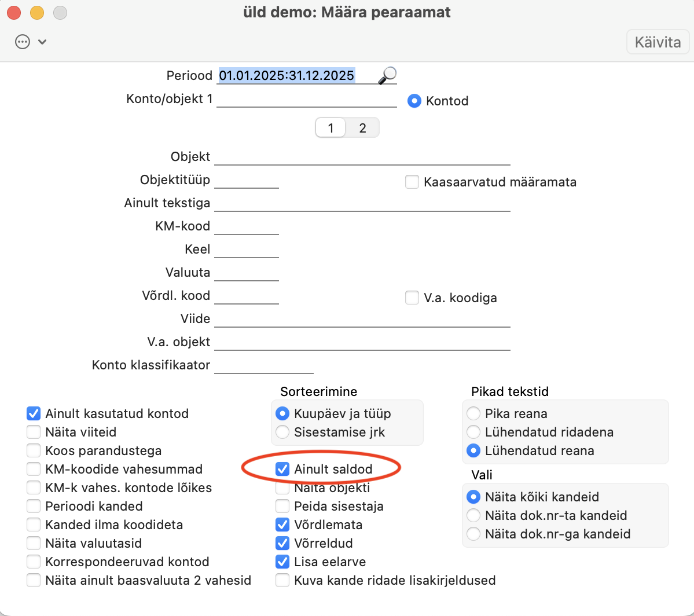Click the Konto klassifikaator field
Image resolution: width=694 pixels, height=616 pixels.
(264, 365)
